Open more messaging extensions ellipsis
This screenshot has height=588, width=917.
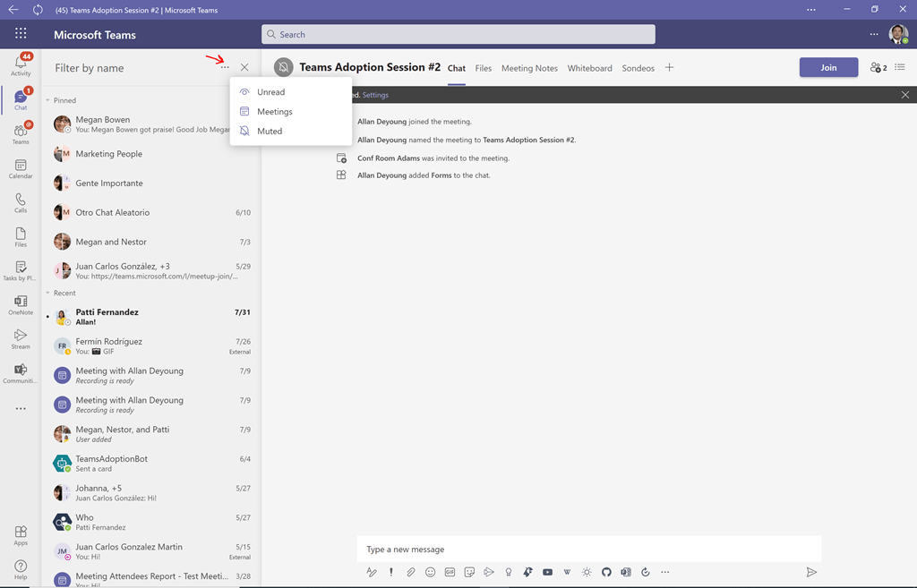[x=665, y=572]
